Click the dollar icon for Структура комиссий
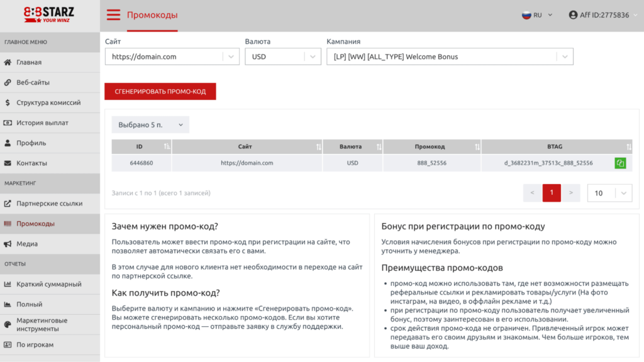Image resolution: width=644 pixels, height=362 pixels. [x=8, y=102]
